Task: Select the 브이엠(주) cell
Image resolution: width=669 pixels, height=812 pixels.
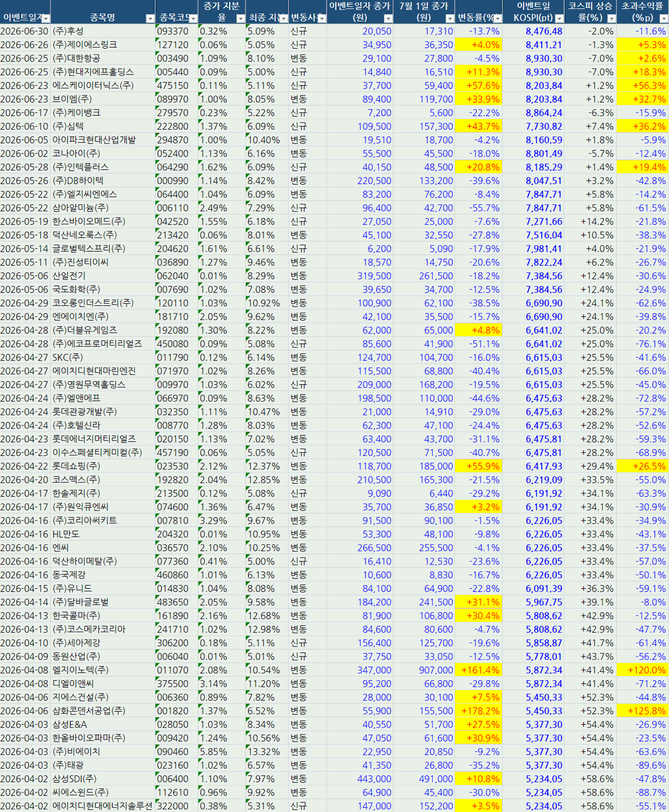Action: pyautogui.click(x=103, y=99)
